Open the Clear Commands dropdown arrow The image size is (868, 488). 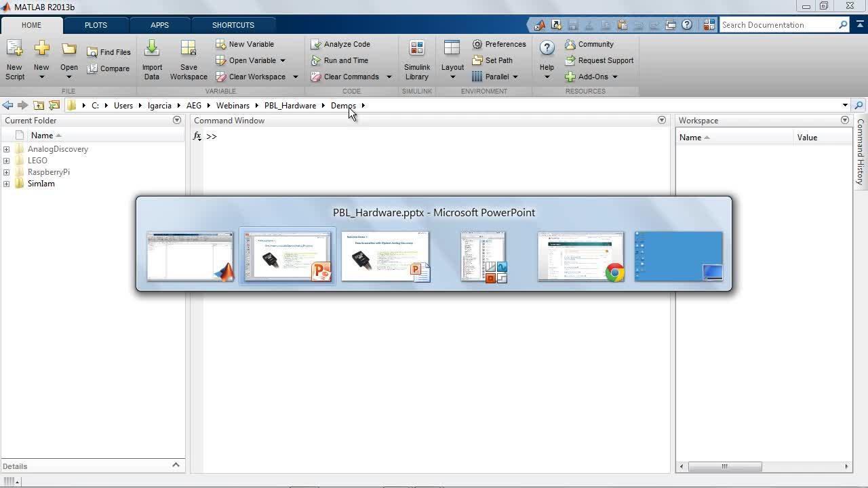pos(389,77)
